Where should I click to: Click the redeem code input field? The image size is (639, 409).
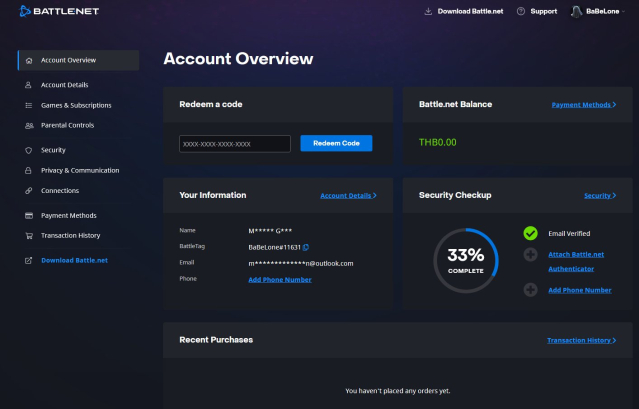click(x=235, y=144)
